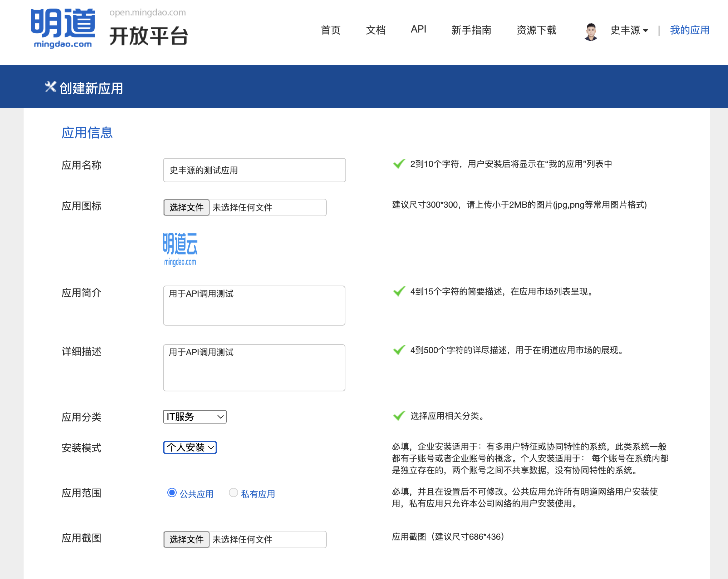Open the 文档 navigation item
Screen dimensions: 728x579
(376, 30)
